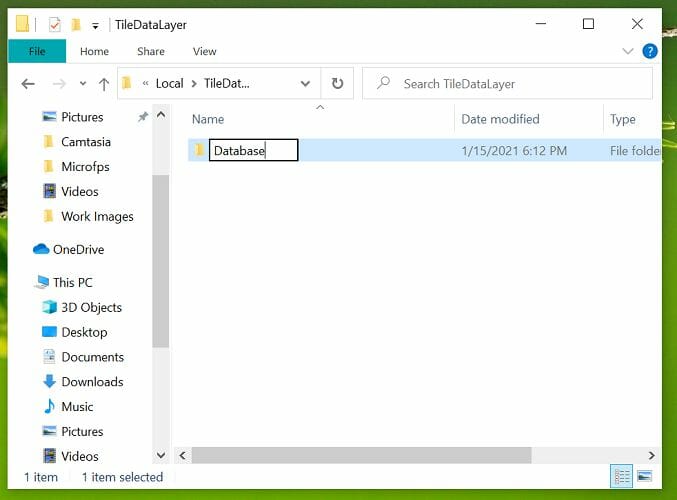Image resolution: width=677 pixels, height=500 pixels.
Task: Select This PC in navigation pane
Action: pos(73,282)
